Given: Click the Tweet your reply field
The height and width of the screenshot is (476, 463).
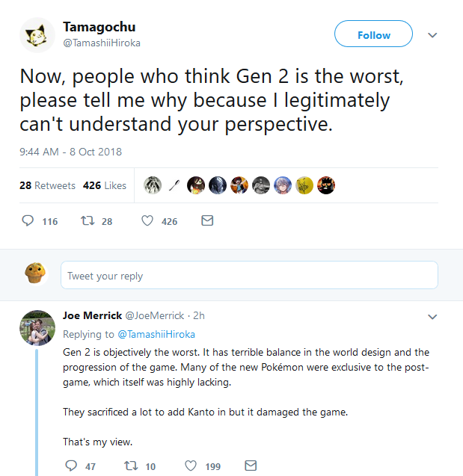Looking at the screenshot, I should pos(249,276).
